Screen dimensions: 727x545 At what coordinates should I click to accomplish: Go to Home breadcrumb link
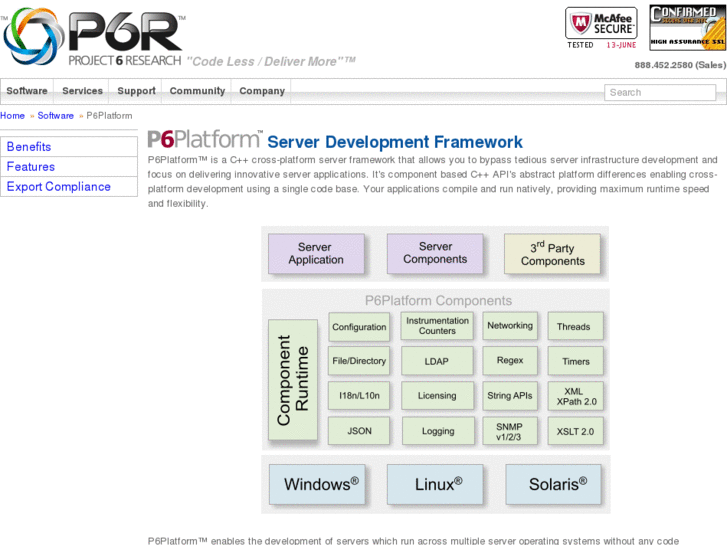coord(13,115)
